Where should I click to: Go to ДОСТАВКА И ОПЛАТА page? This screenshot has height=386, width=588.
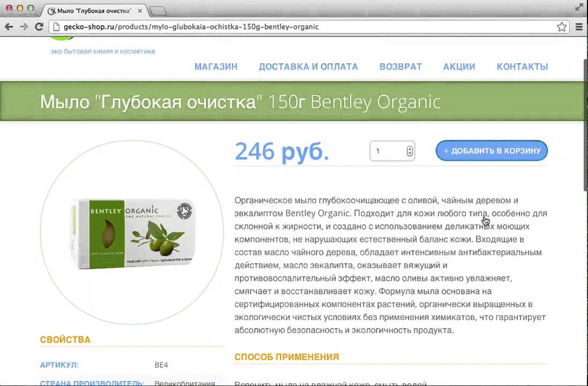click(x=308, y=66)
